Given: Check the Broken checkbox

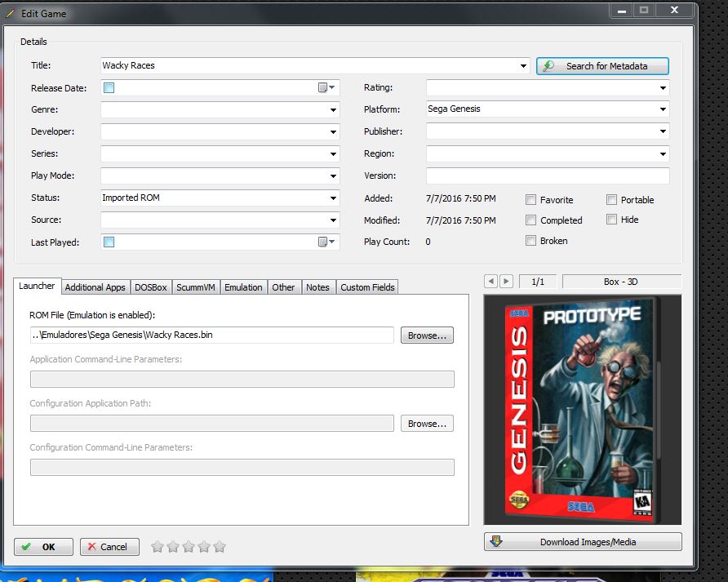Looking at the screenshot, I should [530, 240].
